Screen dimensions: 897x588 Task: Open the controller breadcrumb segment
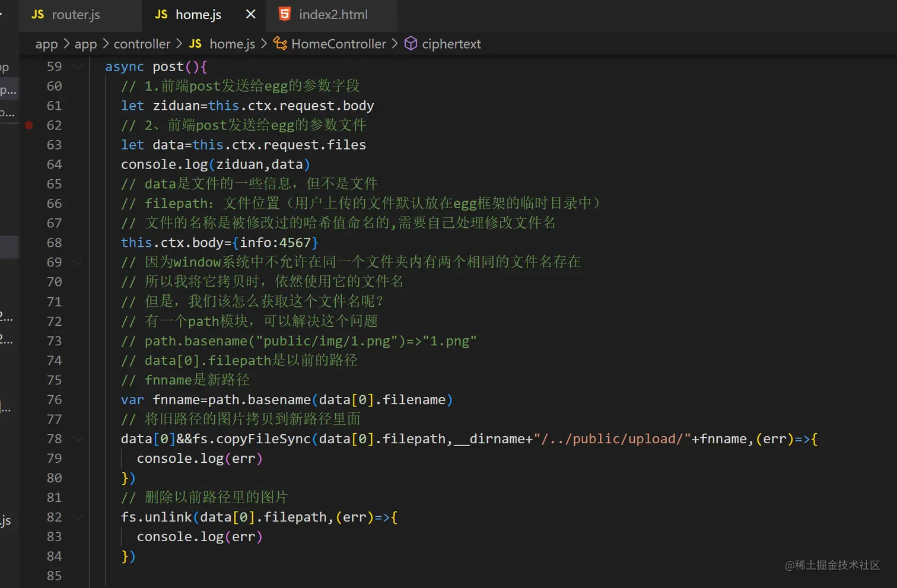142,44
